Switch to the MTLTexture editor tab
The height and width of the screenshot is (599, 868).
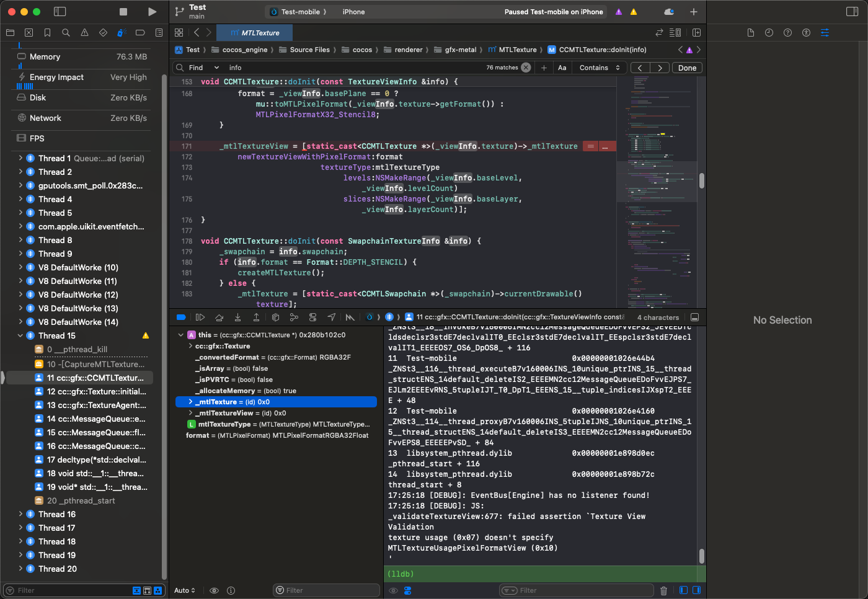pos(255,33)
